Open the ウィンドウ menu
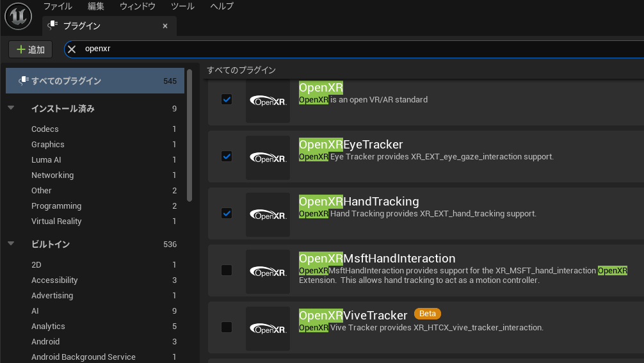The height and width of the screenshot is (363, 644). tap(137, 6)
